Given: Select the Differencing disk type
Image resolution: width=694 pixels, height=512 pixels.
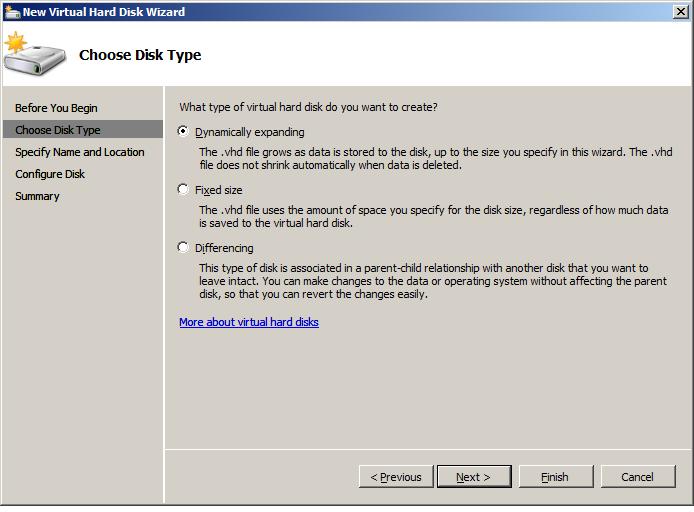Looking at the screenshot, I should 183,247.
